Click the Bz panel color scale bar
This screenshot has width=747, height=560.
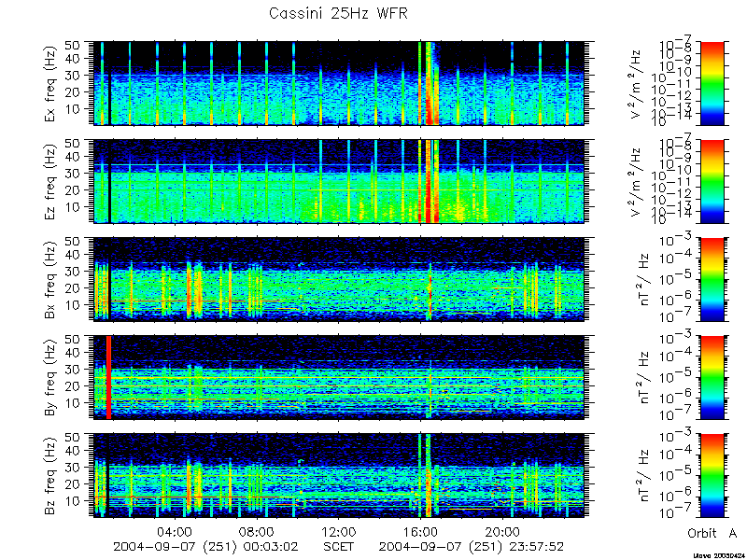pos(712,476)
